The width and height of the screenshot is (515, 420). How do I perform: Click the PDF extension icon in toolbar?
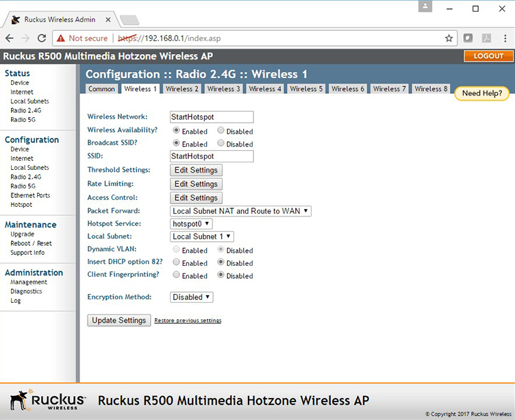[486, 38]
